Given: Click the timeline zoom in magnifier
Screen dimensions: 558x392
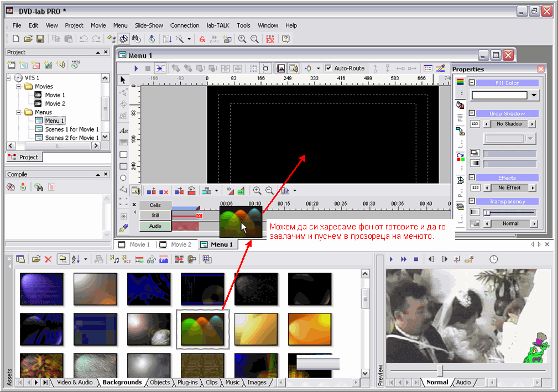Looking at the screenshot, I should tap(257, 191).
